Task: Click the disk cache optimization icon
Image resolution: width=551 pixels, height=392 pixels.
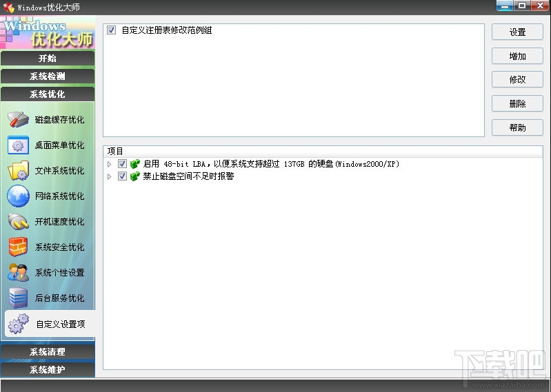Action: 18,119
